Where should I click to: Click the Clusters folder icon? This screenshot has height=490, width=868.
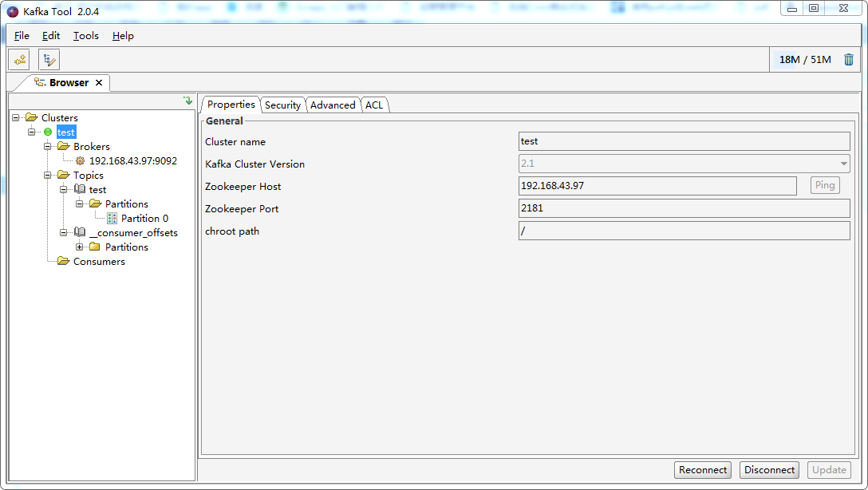click(32, 117)
